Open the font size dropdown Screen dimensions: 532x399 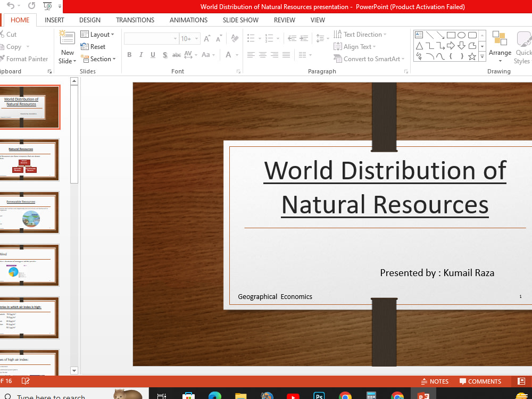click(196, 39)
